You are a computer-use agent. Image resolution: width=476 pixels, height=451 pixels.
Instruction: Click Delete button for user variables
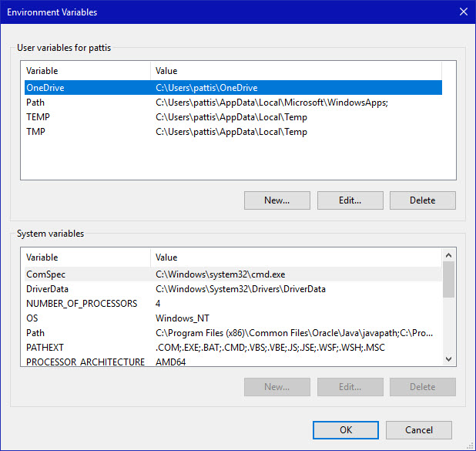point(422,200)
